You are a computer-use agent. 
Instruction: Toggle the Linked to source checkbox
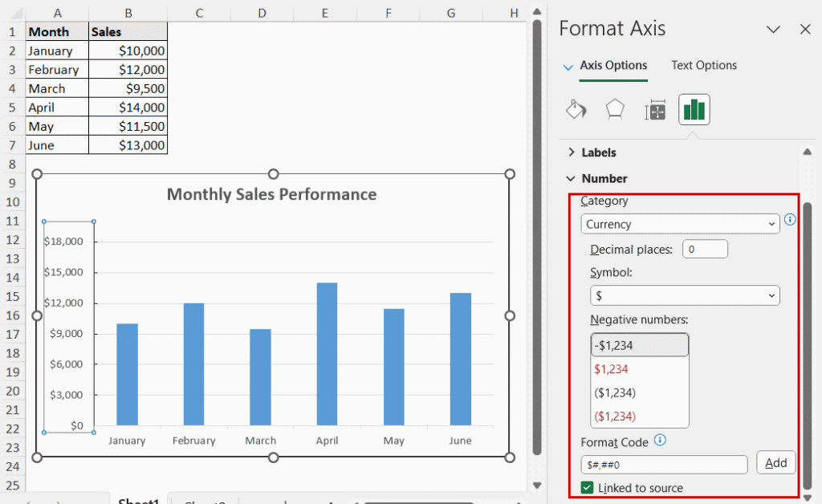[x=585, y=487]
